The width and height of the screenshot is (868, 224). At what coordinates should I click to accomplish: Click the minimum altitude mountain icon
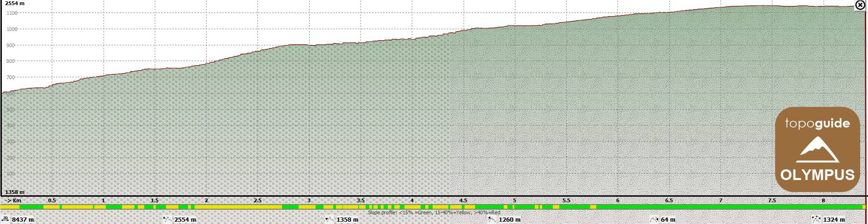pyautogui.click(x=330, y=219)
